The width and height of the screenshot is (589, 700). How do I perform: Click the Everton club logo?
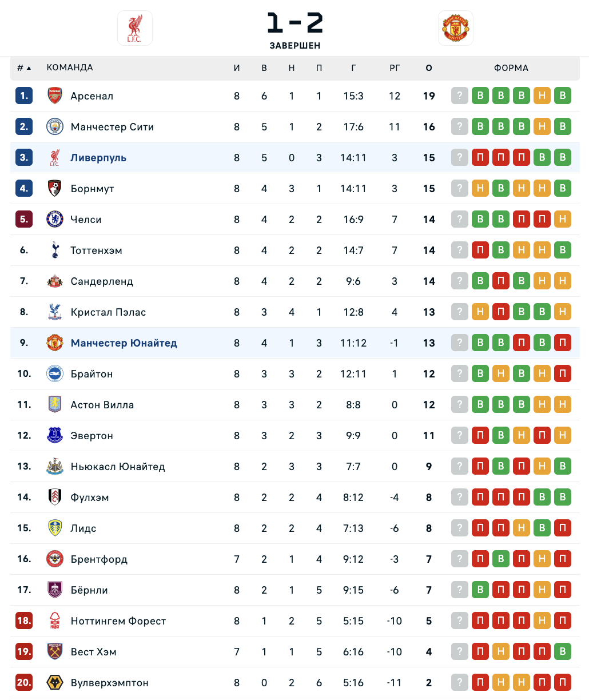click(x=55, y=436)
